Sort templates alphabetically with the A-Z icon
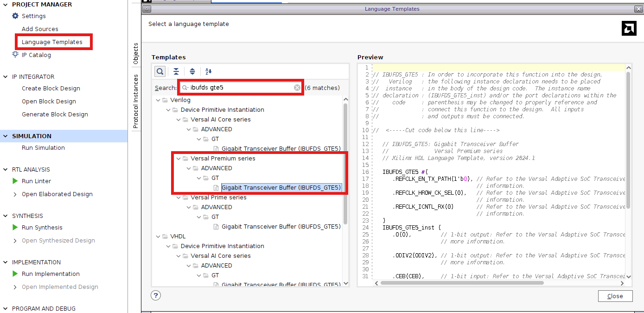This screenshot has height=313, width=644. coord(208,71)
